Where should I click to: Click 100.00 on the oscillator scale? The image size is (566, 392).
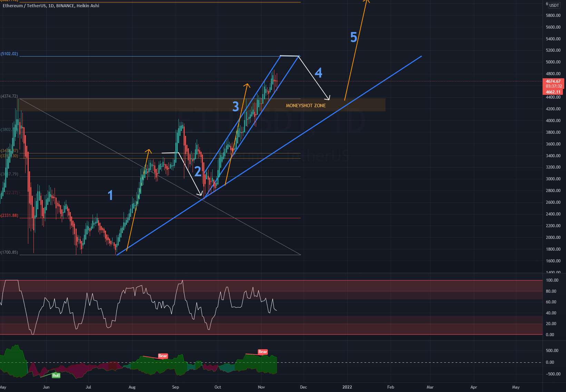tap(552, 280)
